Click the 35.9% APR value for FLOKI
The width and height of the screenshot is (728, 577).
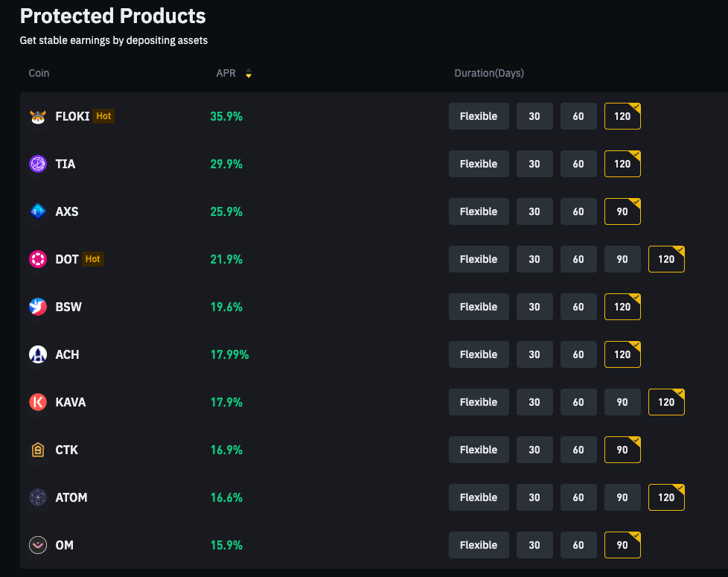click(x=226, y=116)
